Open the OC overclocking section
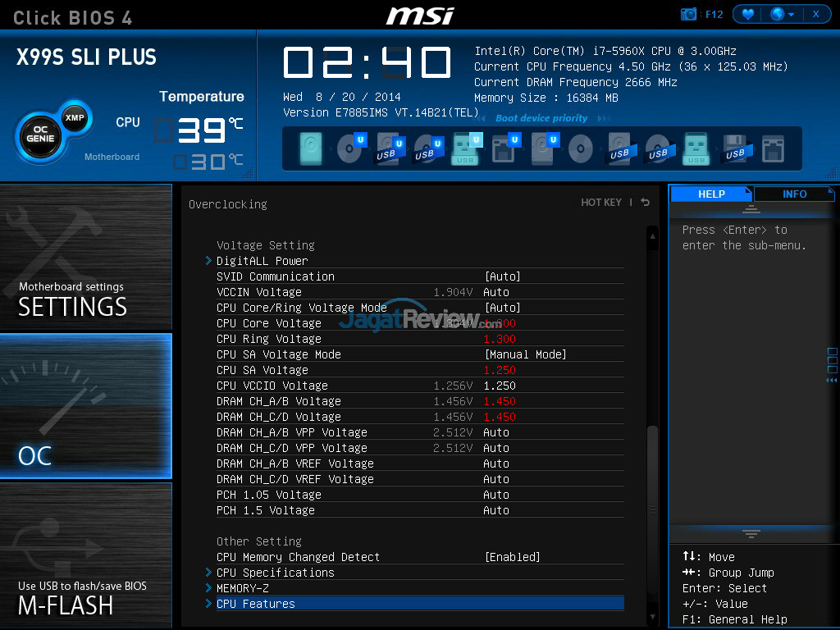Image resolution: width=840 pixels, height=630 pixels. click(x=85, y=405)
